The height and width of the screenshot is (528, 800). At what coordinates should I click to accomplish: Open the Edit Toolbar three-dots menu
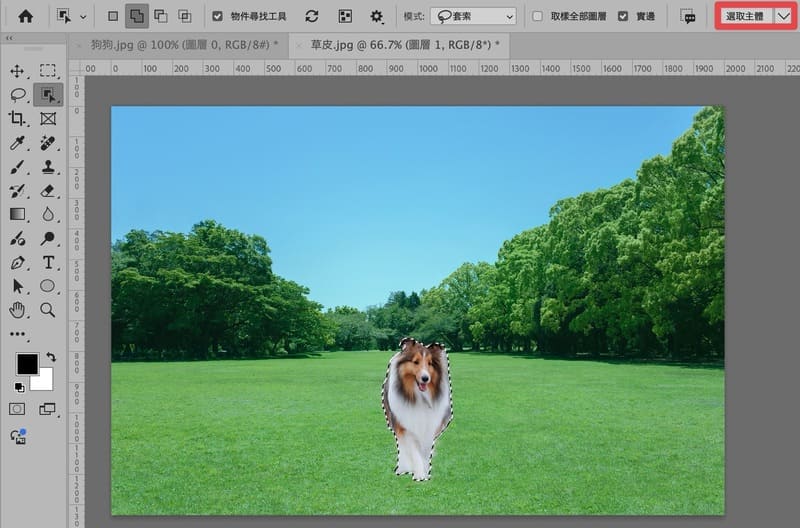point(17,334)
